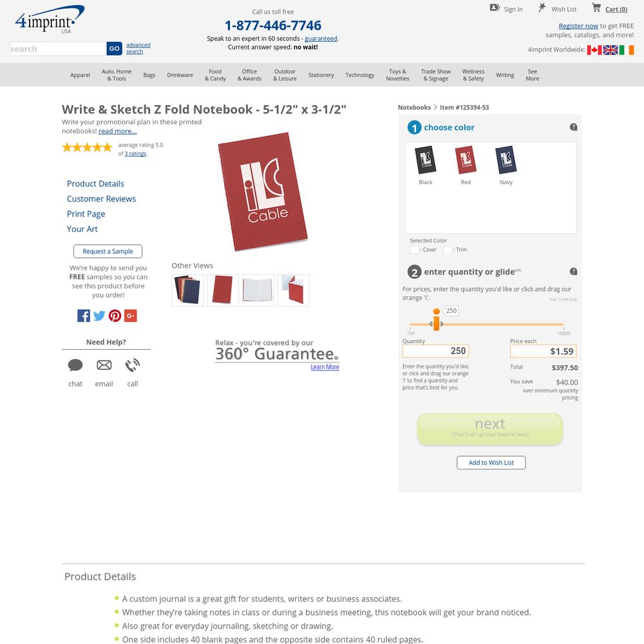Click the orange quantity glide slider handle
The image size is (644, 644).
(x=436, y=320)
